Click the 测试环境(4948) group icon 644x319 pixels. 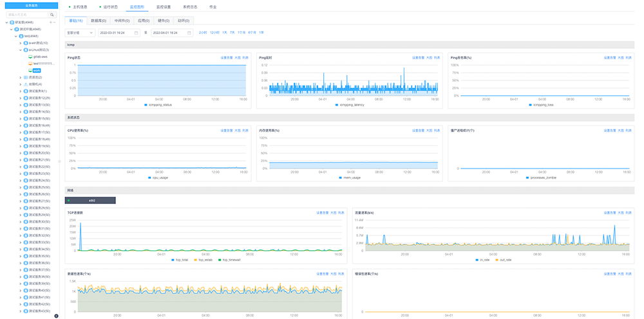[x=17, y=29]
